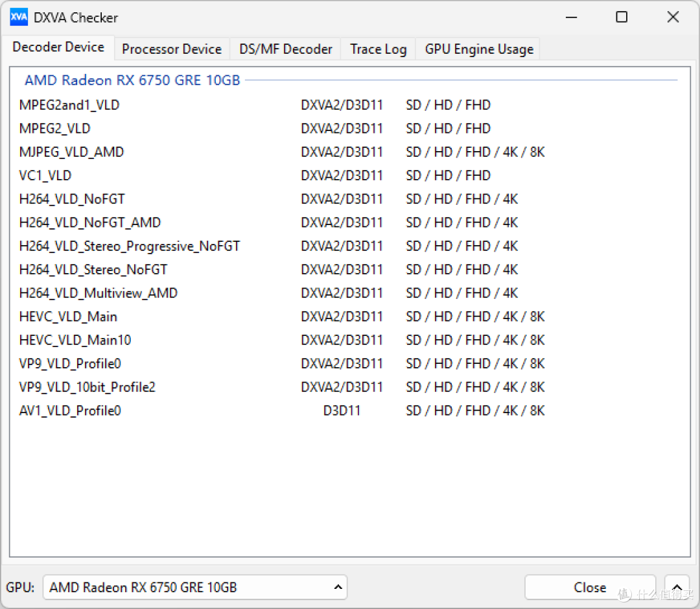Screen dimensions: 700x609
Task: Click the resolutions for MJPEG_VLD_AMD
Action: (475, 152)
